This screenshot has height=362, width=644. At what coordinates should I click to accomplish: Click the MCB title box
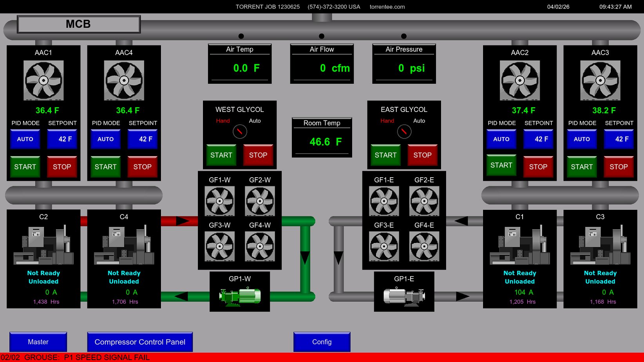click(x=78, y=24)
